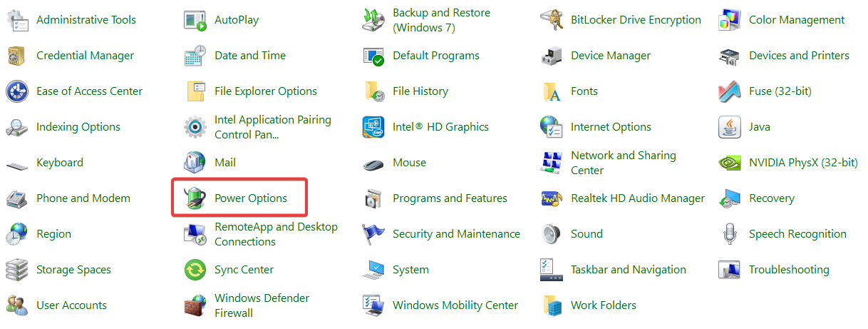Open the Power Options link text
The image size is (868, 329).
pyautogui.click(x=251, y=198)
